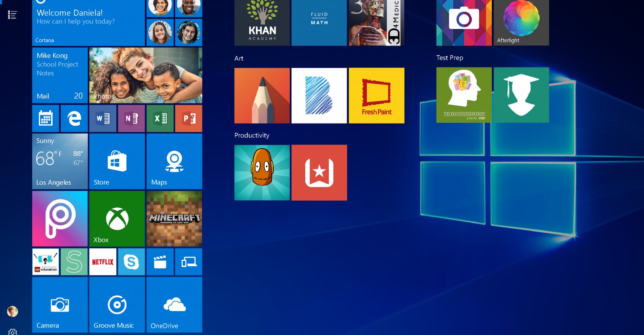
Task: Open the Photos tile
Action: 146,75
